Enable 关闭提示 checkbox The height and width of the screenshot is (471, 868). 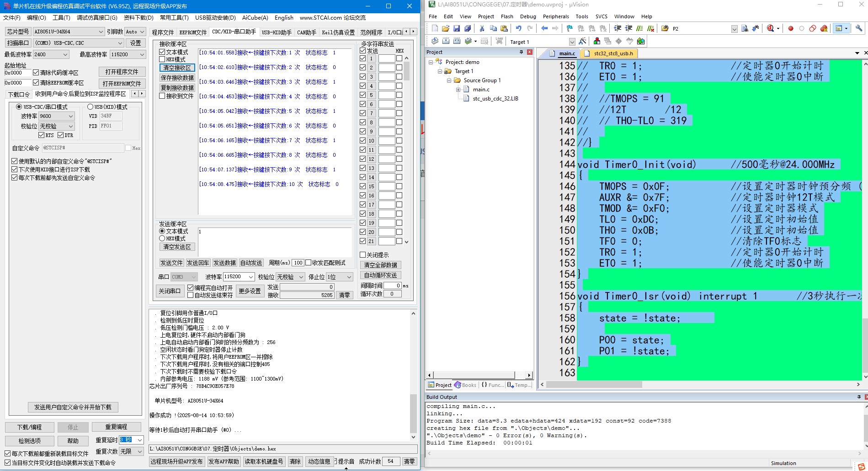pos(362,255)
